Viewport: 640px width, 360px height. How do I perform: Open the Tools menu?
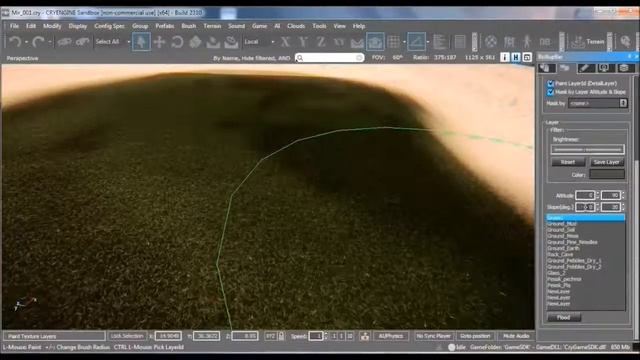click(x=319, y=26)
